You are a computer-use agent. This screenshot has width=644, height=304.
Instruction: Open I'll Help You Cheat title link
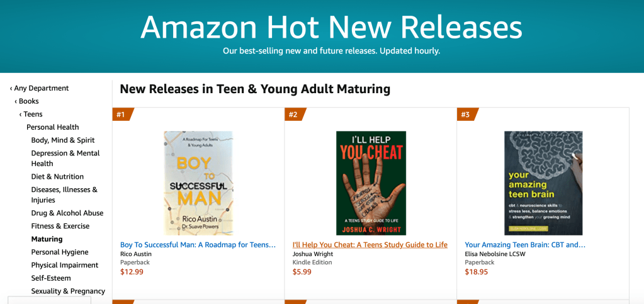tap(370, 245)
